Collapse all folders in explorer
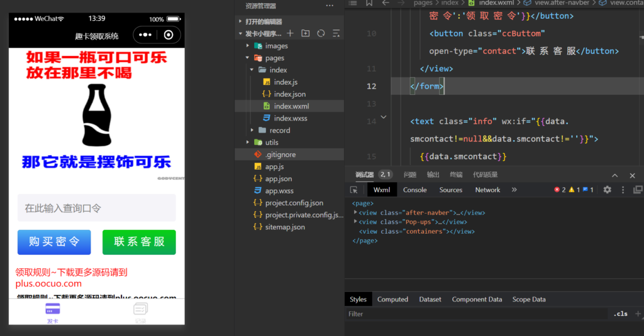644x336 pixels. tap(336, 33)
